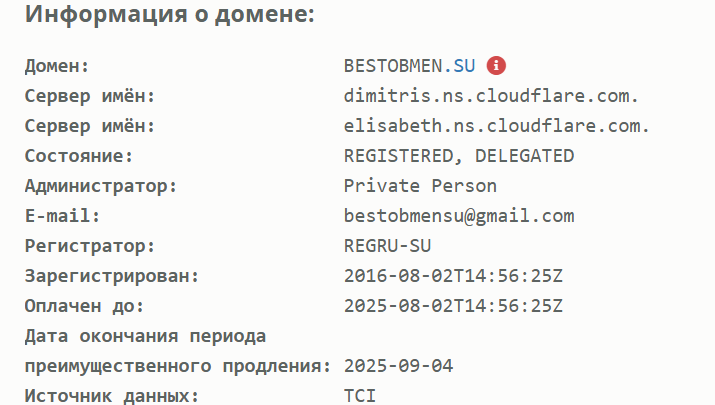715x405 pixels.
Task: Click the 'Зарегистрирован:' field label
Action: (112, 277)
